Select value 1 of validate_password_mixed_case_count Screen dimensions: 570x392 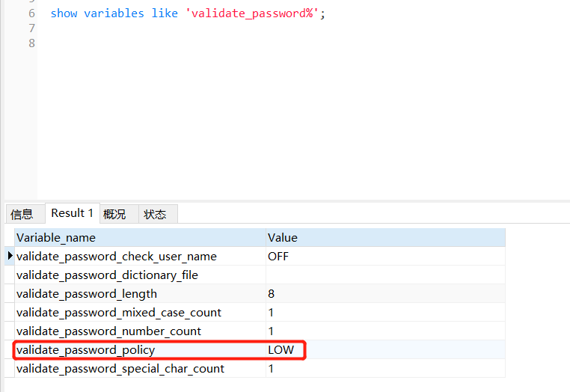[385, 313]
